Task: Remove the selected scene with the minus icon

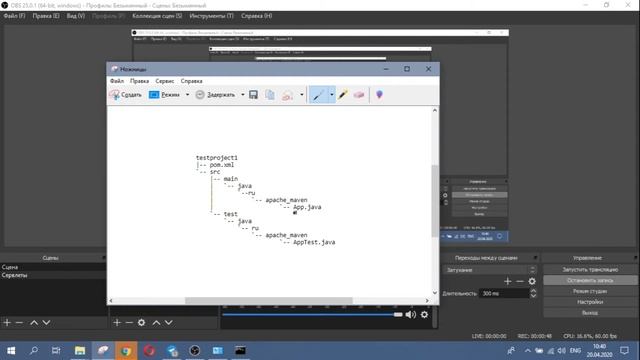Action: coord(19,322)
